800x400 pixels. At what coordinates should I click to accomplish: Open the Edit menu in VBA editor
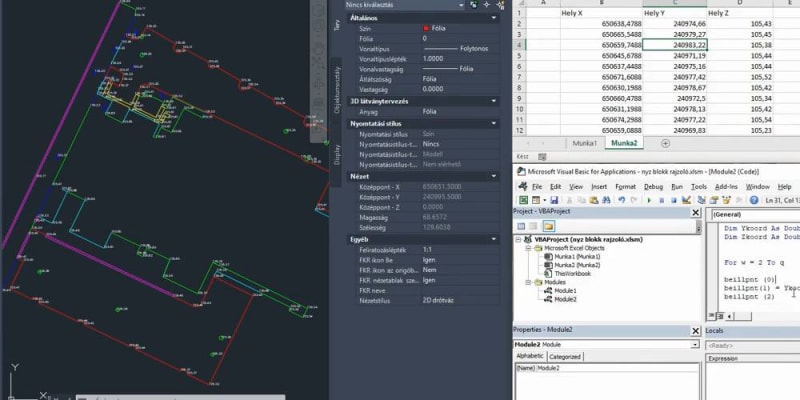[555, 187]
